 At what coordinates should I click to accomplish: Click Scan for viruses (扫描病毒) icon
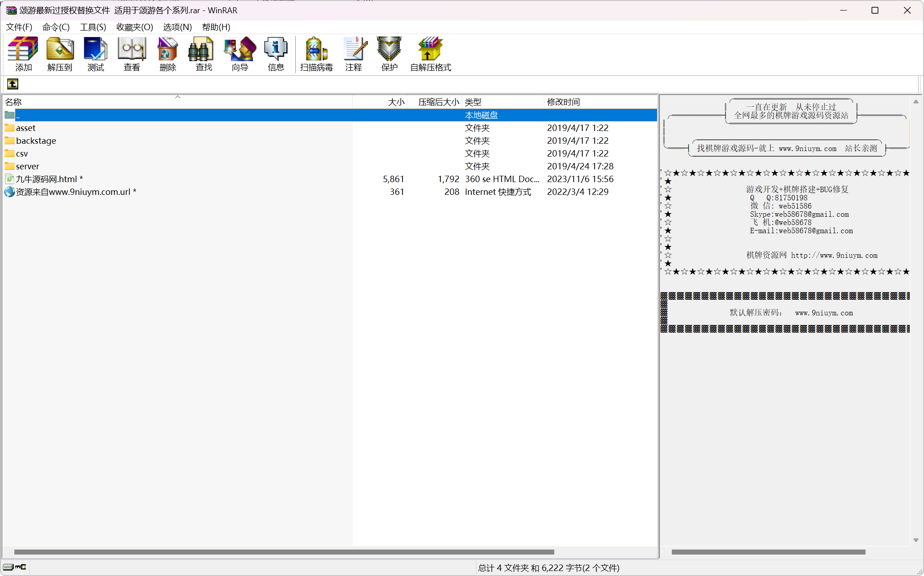click(x=316, y=54)
